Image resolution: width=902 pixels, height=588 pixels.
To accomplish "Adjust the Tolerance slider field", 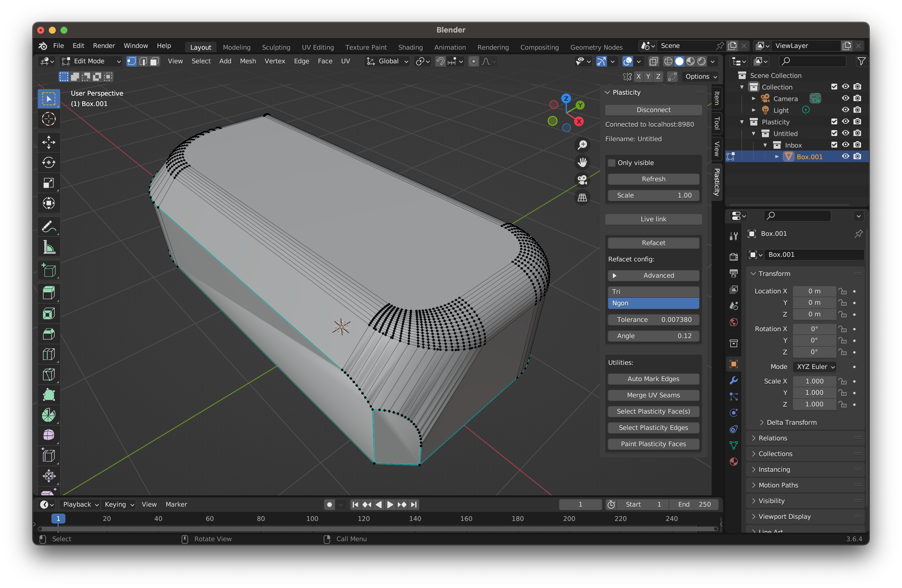I will [653, 320].
